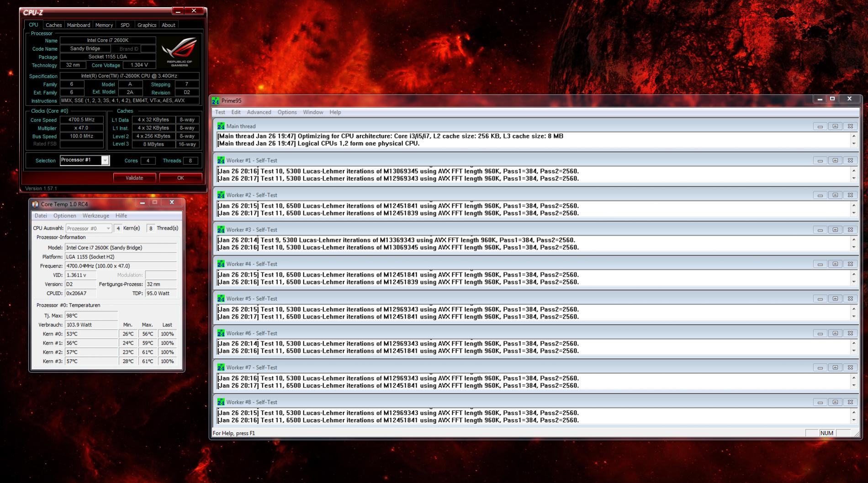Open the Advanced menu in Prime95
The width and height of the screenshot is (868, 483).
259,112
